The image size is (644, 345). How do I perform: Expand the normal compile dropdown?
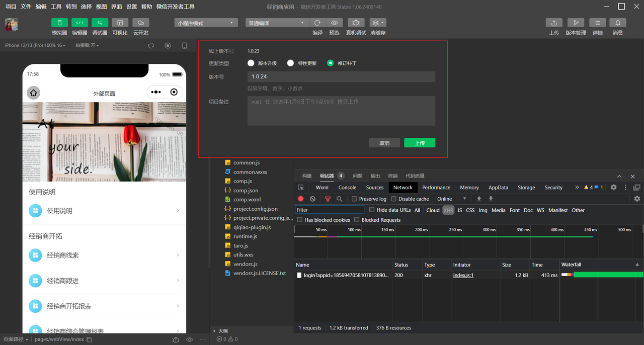[x=277, y=23]
